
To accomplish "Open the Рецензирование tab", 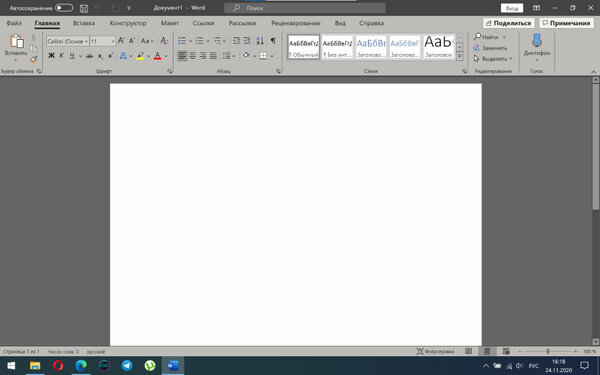I will pyautogui.click(x=295, y=23).
